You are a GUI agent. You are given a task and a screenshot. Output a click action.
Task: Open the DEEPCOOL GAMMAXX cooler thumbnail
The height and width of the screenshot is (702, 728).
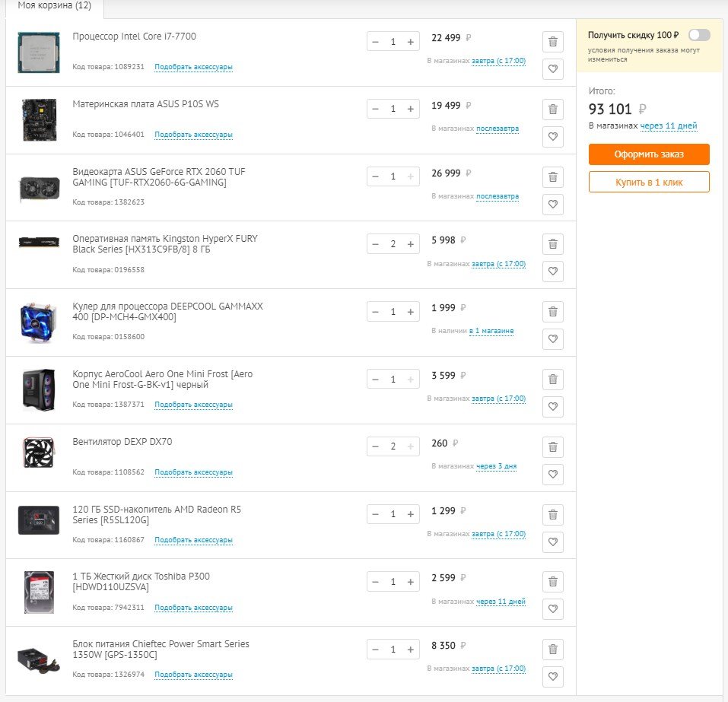click(39, 322)
